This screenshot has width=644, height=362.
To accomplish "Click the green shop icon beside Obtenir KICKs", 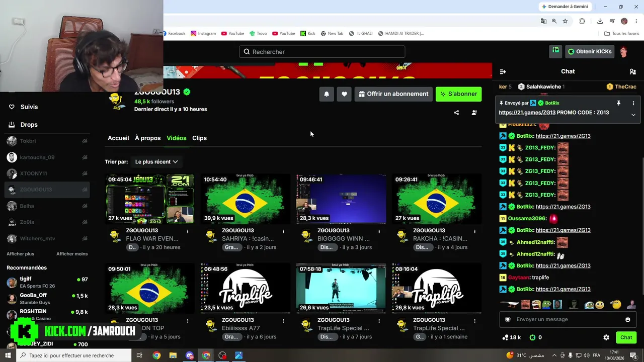I will tap(555, 51).
